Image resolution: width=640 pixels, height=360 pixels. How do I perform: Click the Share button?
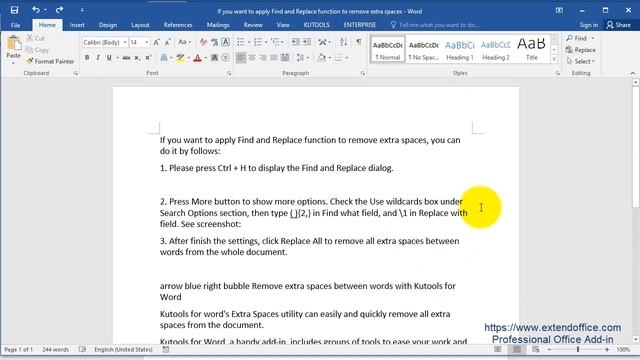click(x=618, y=25)
